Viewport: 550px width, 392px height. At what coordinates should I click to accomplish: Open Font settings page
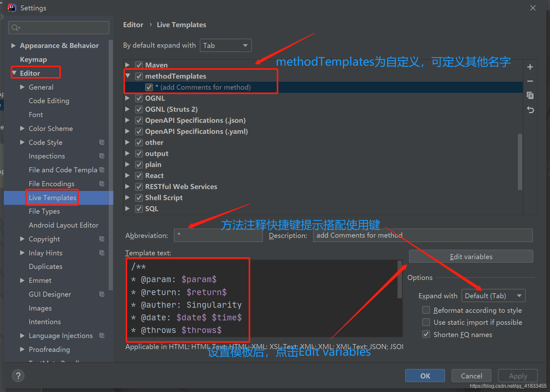pyautogui.click(x=36, y=115)
